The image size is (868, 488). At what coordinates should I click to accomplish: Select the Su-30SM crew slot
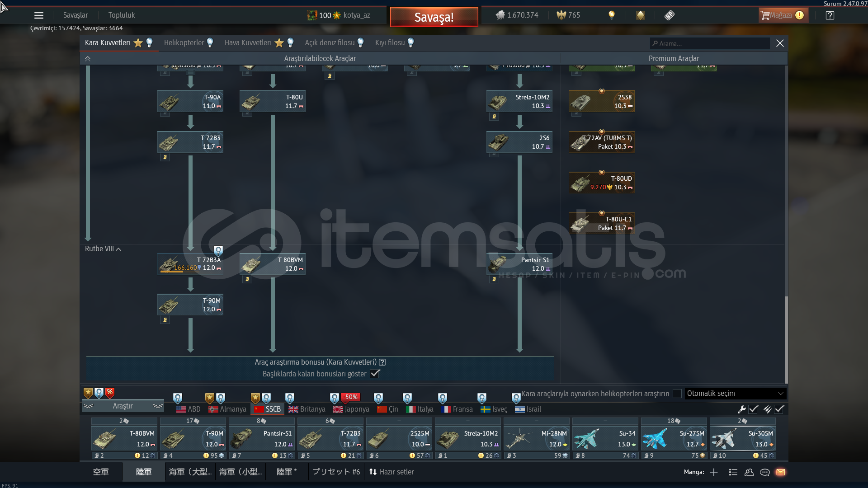[743, 438]
